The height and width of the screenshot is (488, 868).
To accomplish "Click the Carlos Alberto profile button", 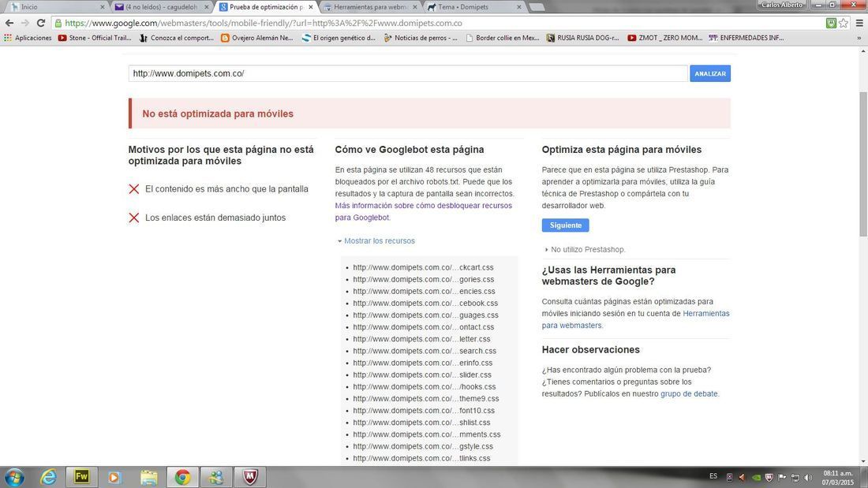I will click(782, 5).
